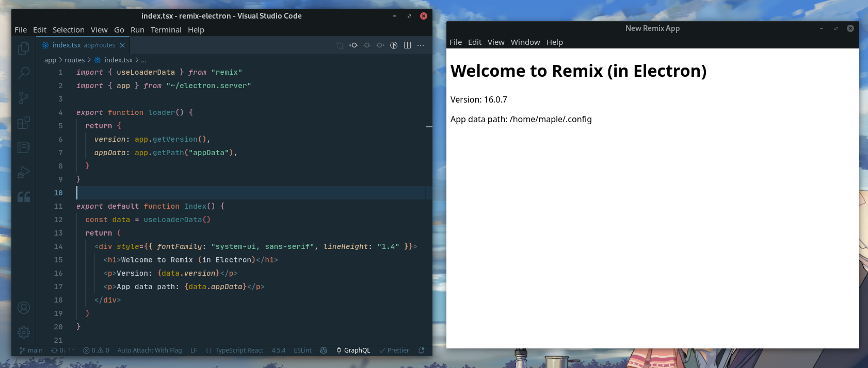The image size is (868, 368).
Task: Open the Search view in the activity bar
Action: [x=24, y=73]
